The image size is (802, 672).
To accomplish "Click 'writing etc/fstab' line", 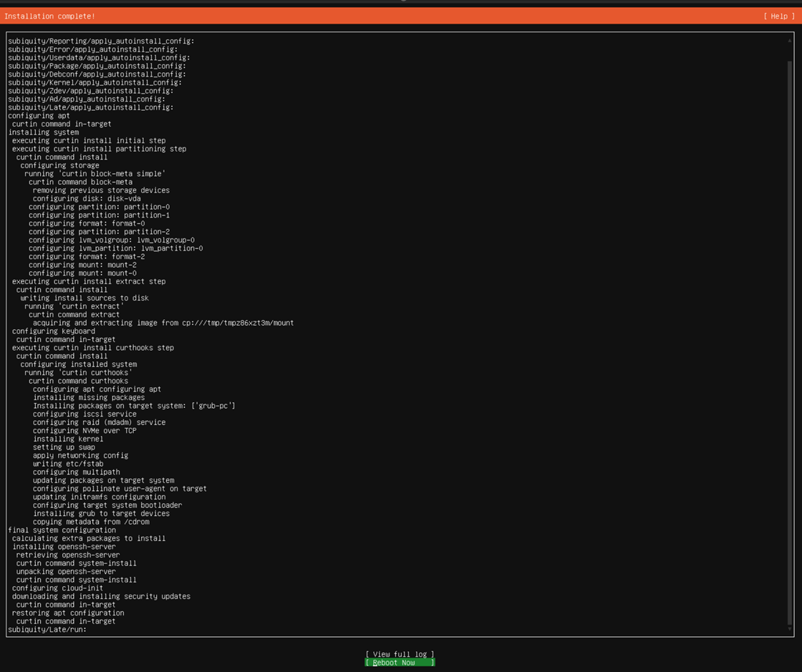I will (x=68, y=464).
